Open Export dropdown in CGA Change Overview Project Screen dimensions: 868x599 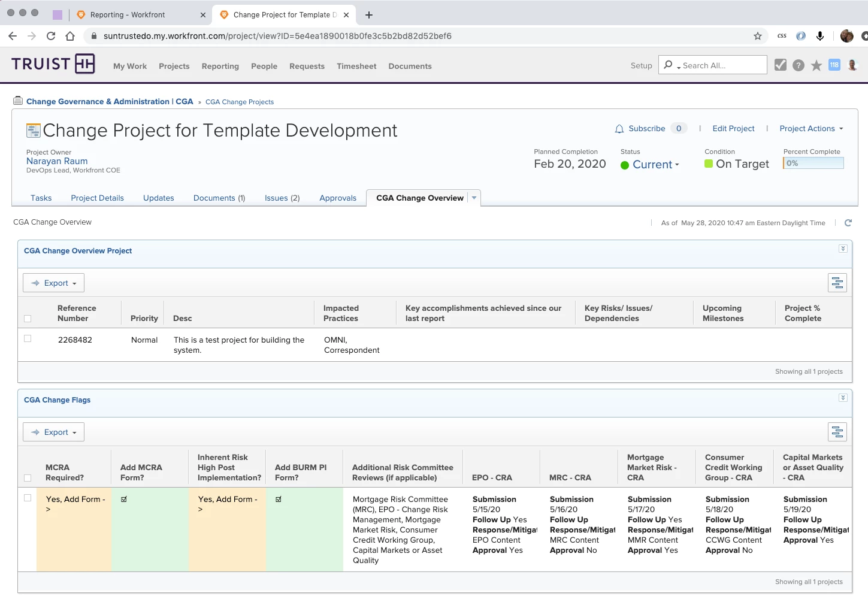(x=54, y=283)
